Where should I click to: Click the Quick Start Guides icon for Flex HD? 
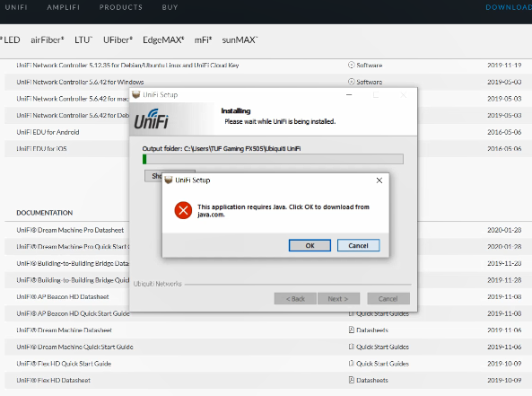[352, 364]
